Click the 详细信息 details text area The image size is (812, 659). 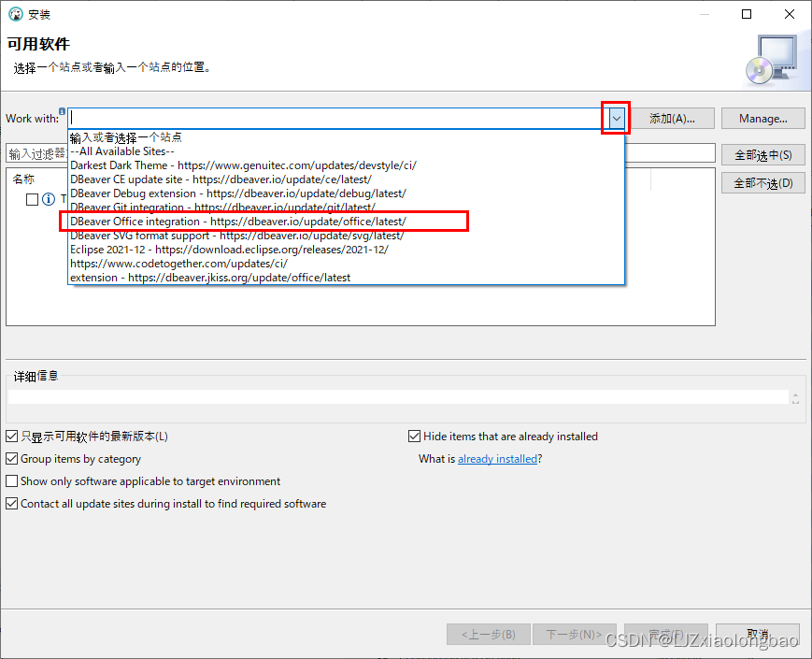tap(398, 397)
